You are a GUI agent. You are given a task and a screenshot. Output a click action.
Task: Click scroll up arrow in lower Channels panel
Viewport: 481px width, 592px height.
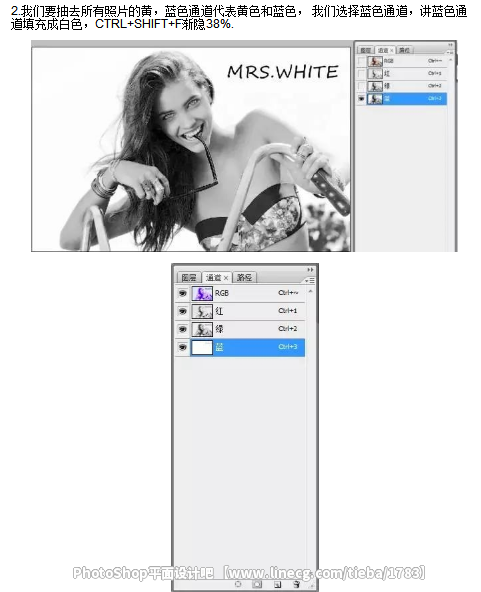pyautogui.click(x=310, y=291)
